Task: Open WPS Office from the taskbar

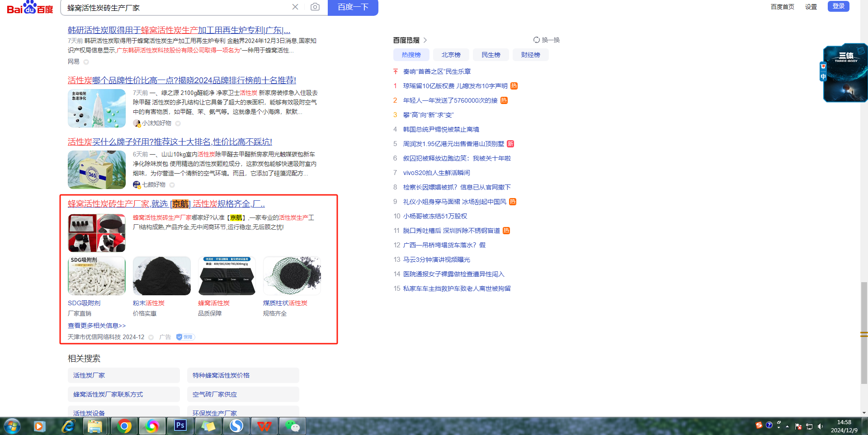Action: pyautogui.click(x=264, y=426)
